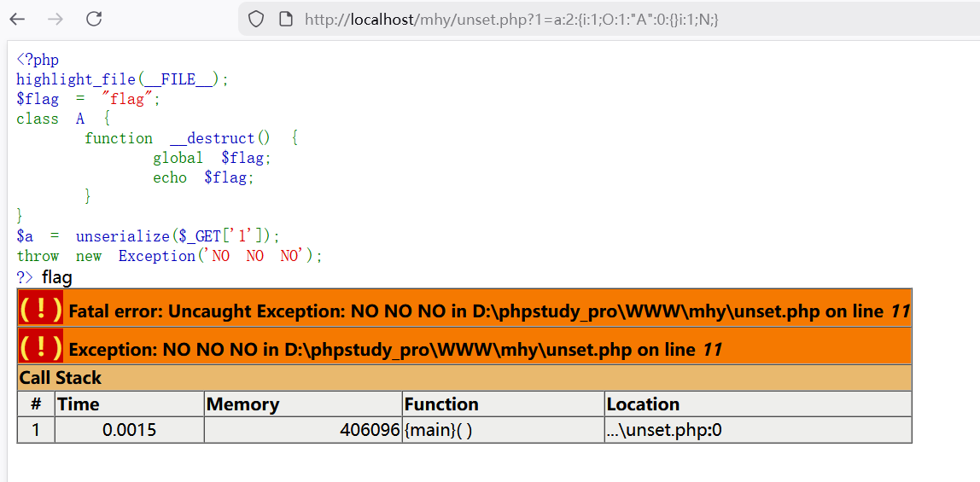
Task: Click the Fatal error warning icon
Action: coord(40,309)
